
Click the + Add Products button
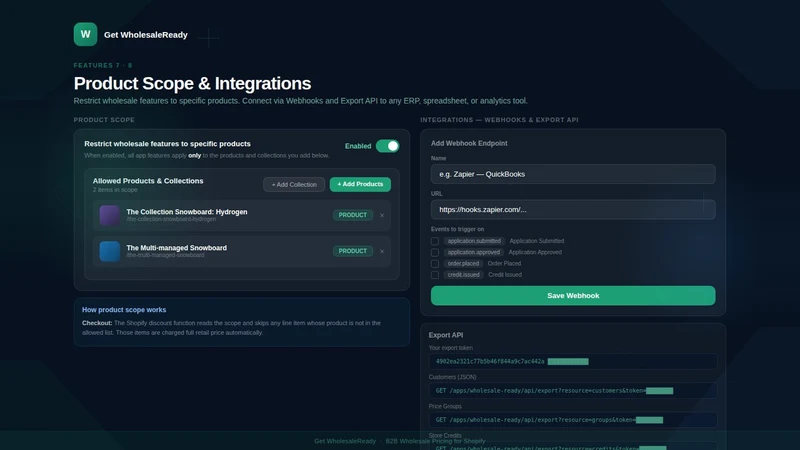360,184
